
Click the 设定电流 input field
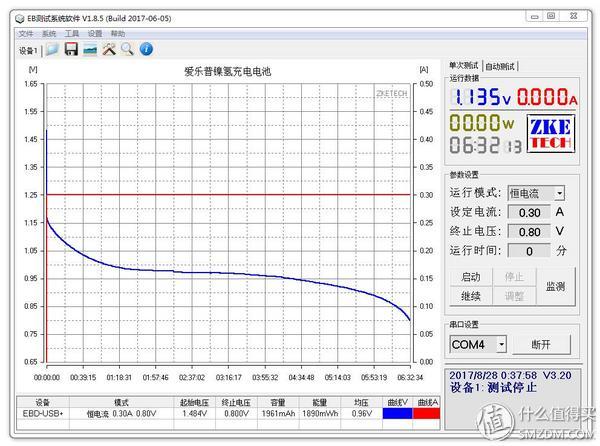pyautogui.click(x=530, y=212)
